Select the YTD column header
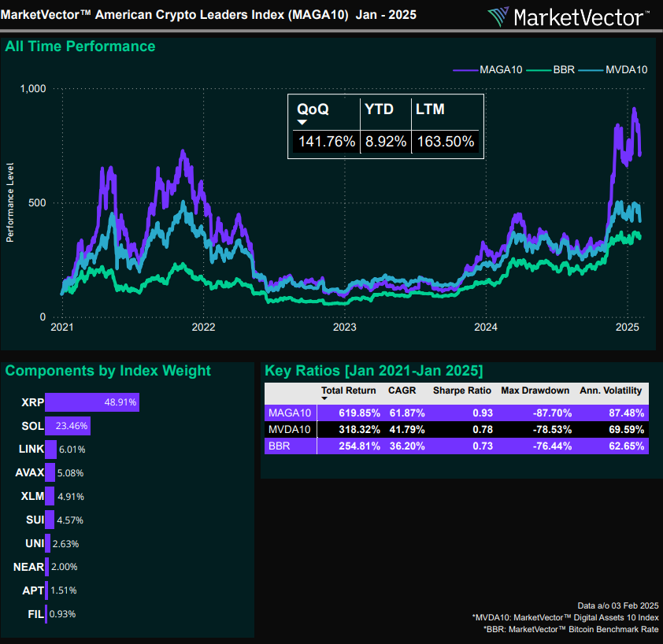 click(379, 109)
